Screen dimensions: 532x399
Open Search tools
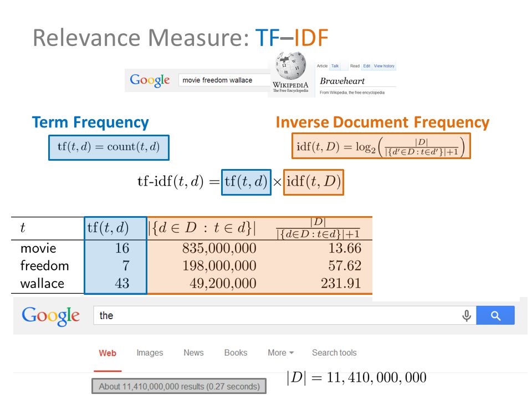click(x=334, y=353)
